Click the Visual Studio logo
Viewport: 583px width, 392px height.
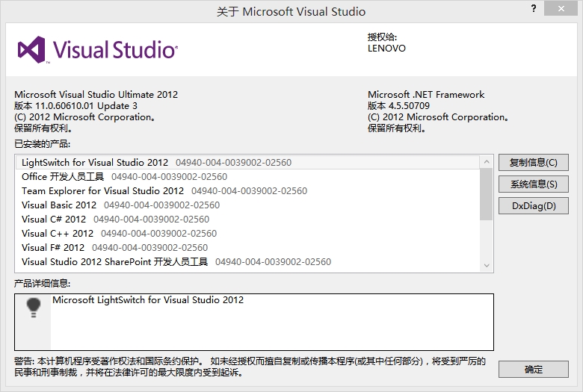[x=97, y=50]
